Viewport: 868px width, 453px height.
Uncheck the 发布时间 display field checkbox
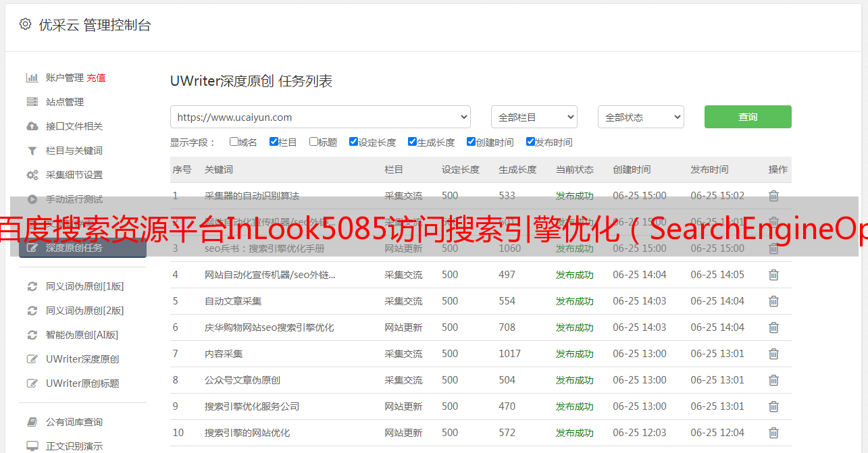click(x=530, y=142)
